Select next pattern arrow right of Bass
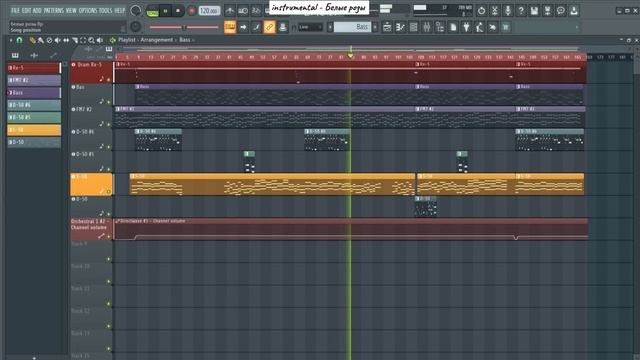This screenshot has height=360, width=640. 375,27
